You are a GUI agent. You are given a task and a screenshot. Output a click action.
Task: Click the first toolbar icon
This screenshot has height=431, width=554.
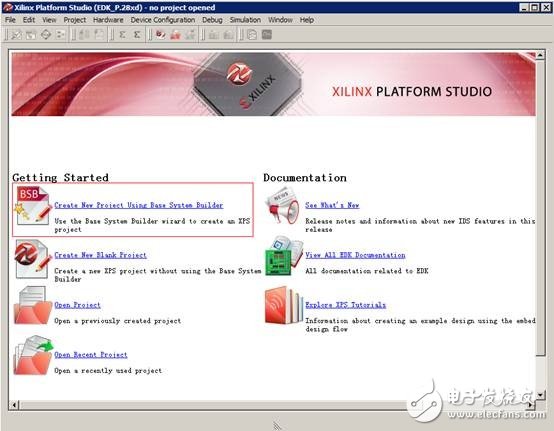coord(16,35)
